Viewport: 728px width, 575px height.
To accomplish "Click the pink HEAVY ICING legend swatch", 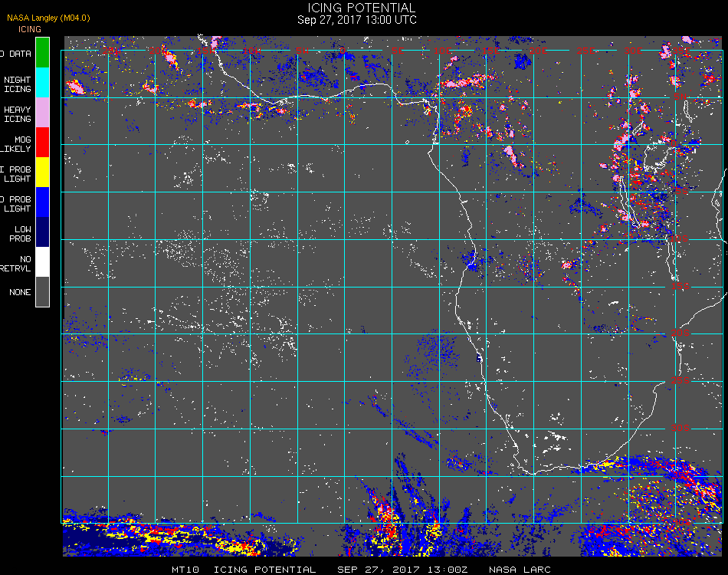I will [42, 113].
